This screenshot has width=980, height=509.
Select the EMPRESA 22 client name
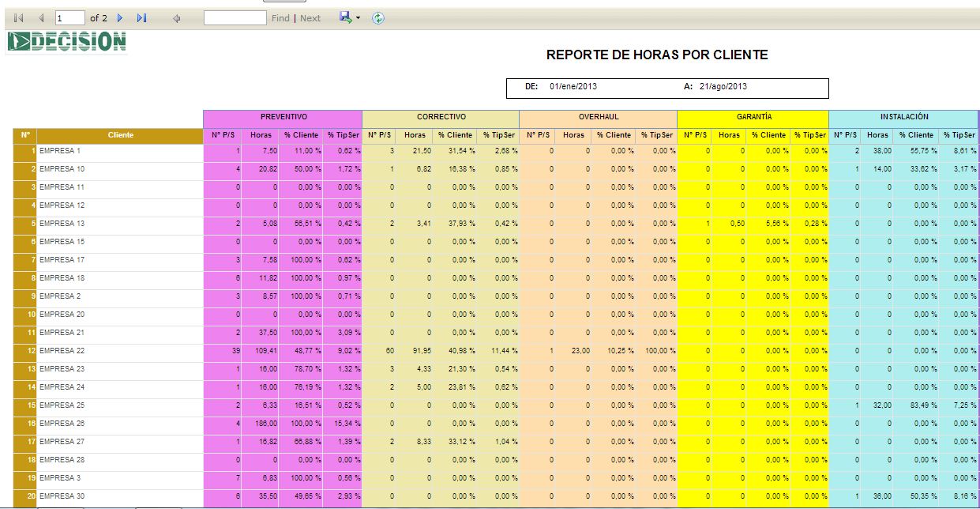62,351
